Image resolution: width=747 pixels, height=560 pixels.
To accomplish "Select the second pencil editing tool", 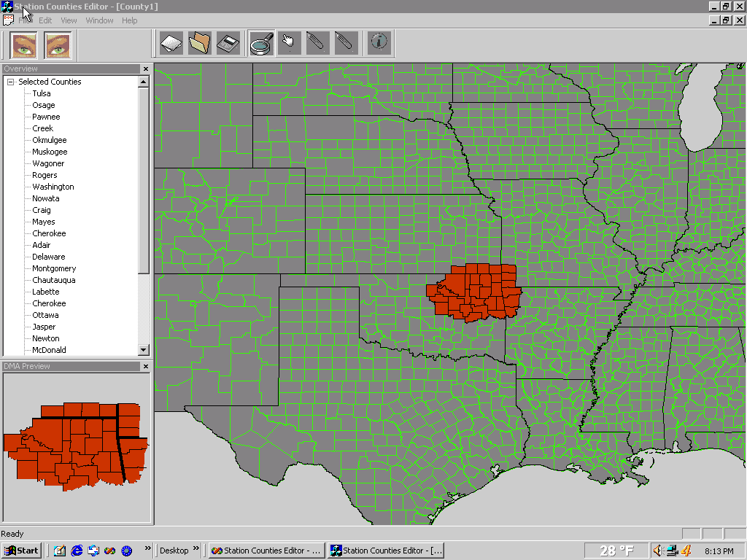I will pyautogui.click(x=345, y=43).
